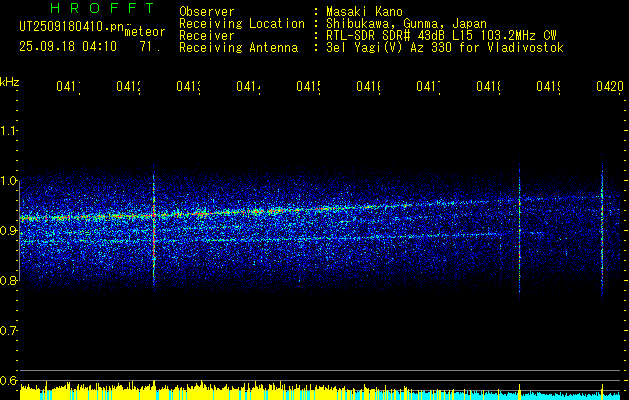The image size is (629, 400).
Task: Select the file name UT2509180410.pn
Action: click(x=72, y=27)
